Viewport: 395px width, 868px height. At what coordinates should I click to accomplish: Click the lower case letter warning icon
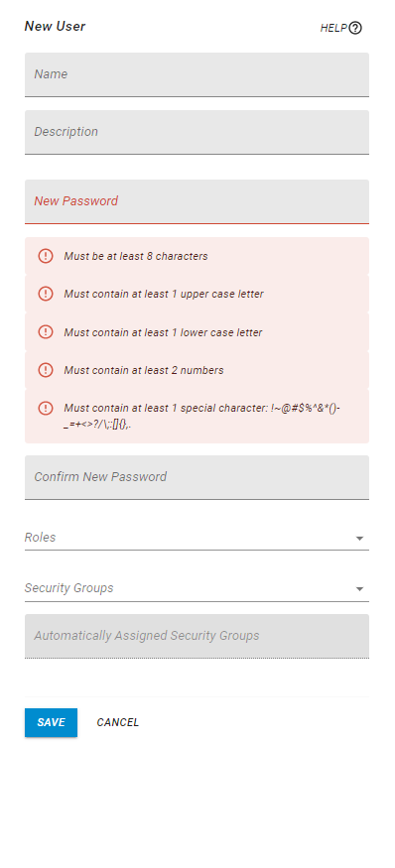point(46,332)
